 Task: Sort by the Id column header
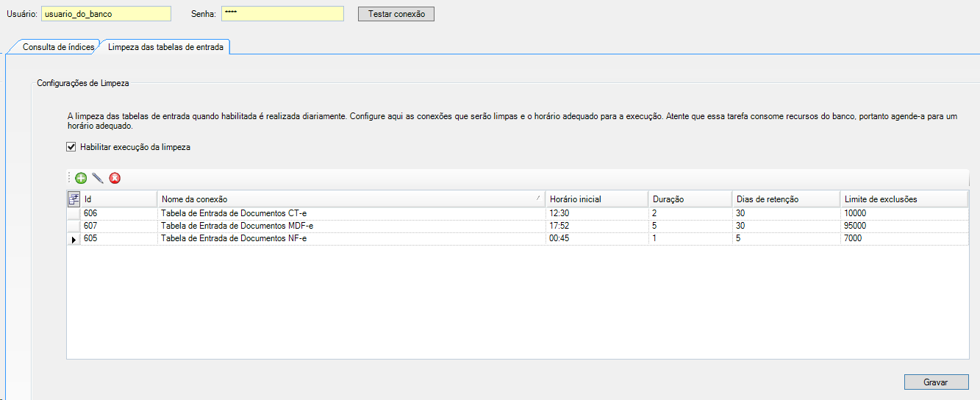click(118, 199)
